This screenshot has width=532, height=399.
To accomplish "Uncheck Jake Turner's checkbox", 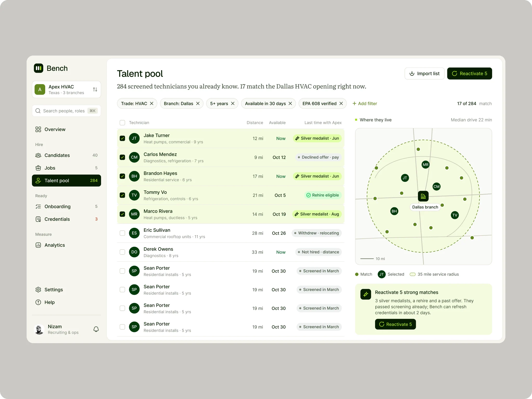I will [122, 138].
